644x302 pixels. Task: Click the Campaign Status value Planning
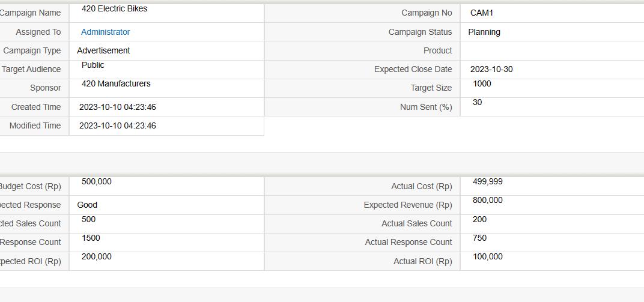pos(484,32)
